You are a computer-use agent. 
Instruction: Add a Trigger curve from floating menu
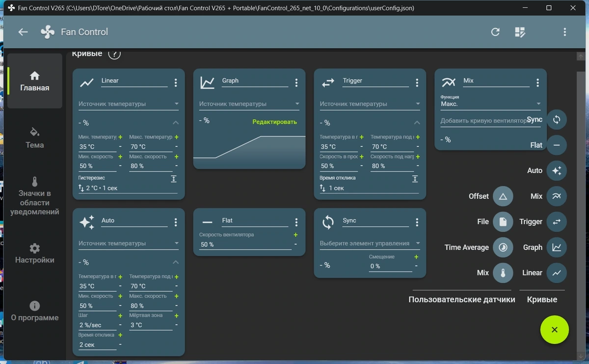tap(557, 222)
